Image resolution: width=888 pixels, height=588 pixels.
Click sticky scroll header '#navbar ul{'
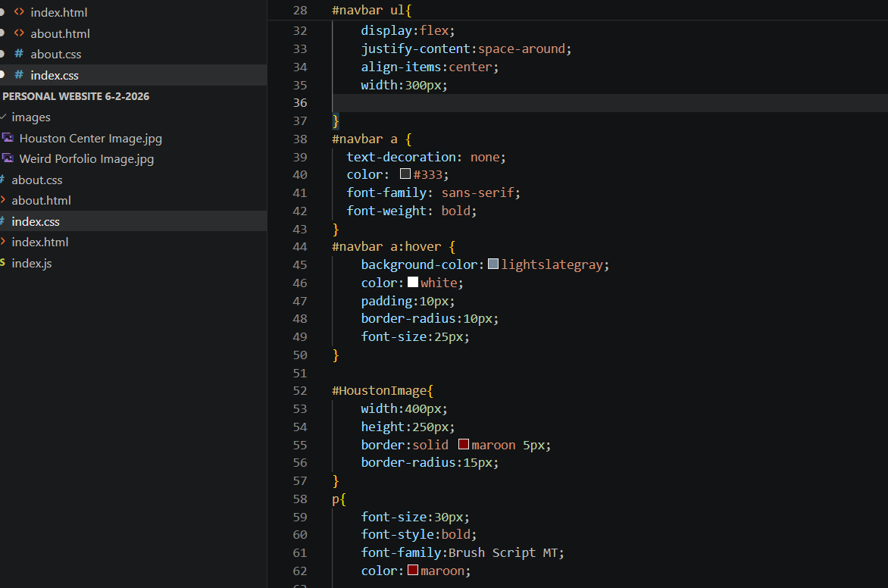click(x=372, y=10)
